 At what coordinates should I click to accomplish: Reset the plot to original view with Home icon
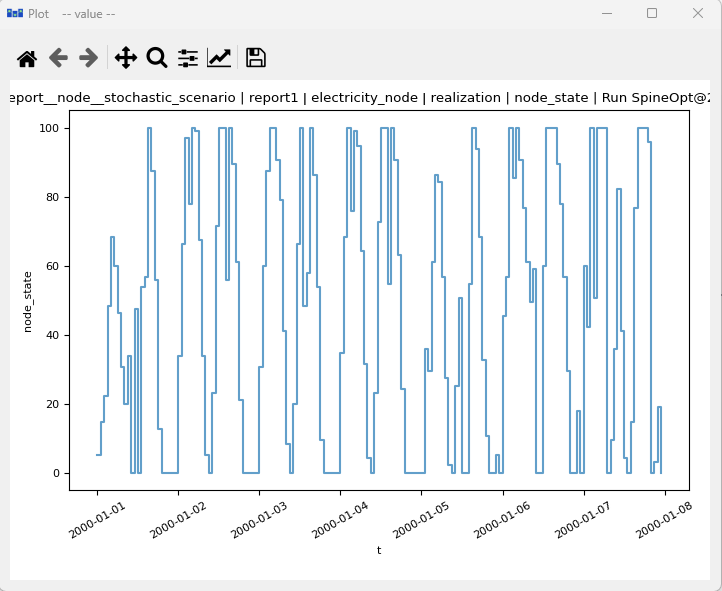27,58
